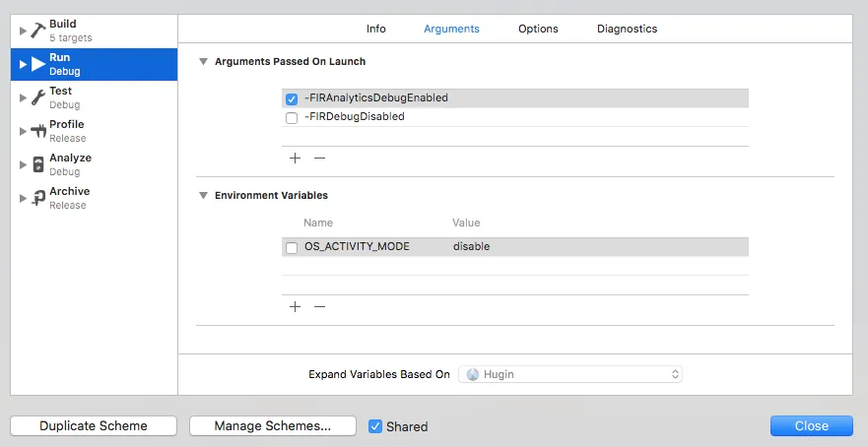Click the Analyze icon in sidebar
The image size is (868, 447).
37,164
